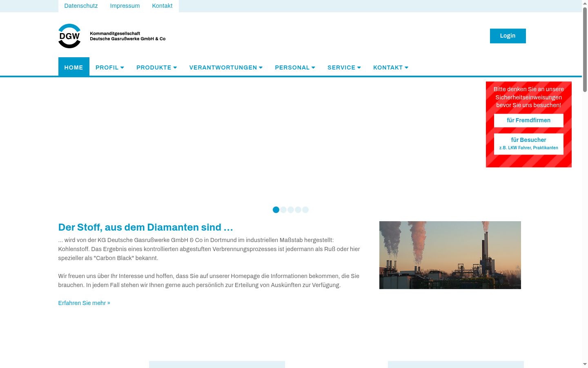588x368 pixels.
Task: Select the second slider dot
Action: point(283,210)
